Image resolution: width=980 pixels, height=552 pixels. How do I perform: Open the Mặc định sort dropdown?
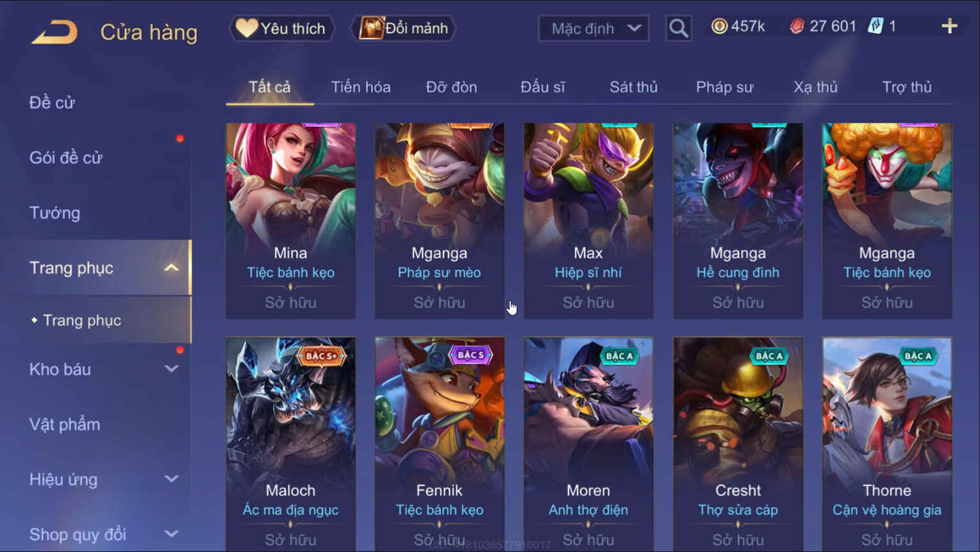tap(594, 28)
